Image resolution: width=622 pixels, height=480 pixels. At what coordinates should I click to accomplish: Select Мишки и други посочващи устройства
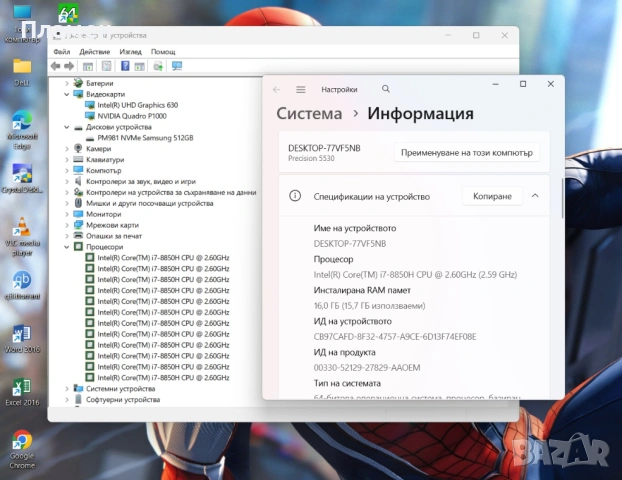tap(150, 203)
